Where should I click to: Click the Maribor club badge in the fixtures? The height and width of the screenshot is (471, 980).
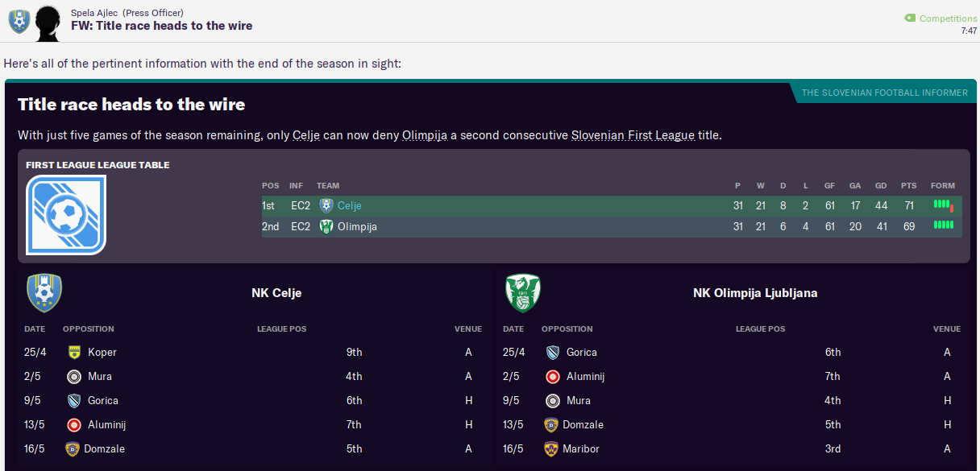pos(552,448)
